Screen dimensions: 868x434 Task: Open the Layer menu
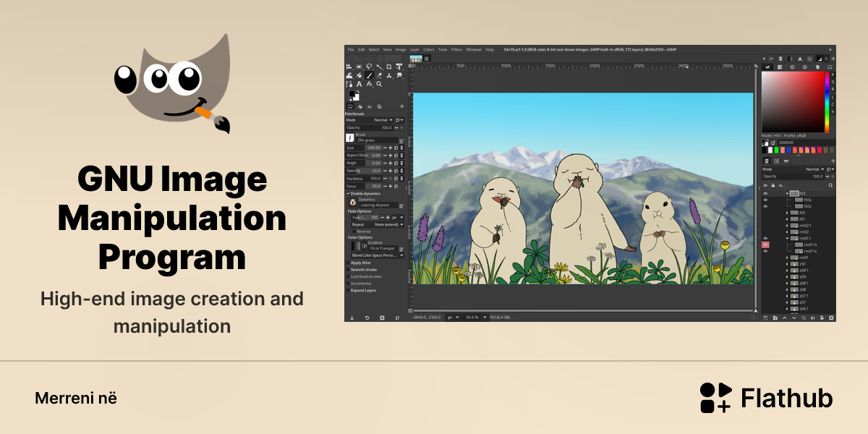[x=414, y=49]
